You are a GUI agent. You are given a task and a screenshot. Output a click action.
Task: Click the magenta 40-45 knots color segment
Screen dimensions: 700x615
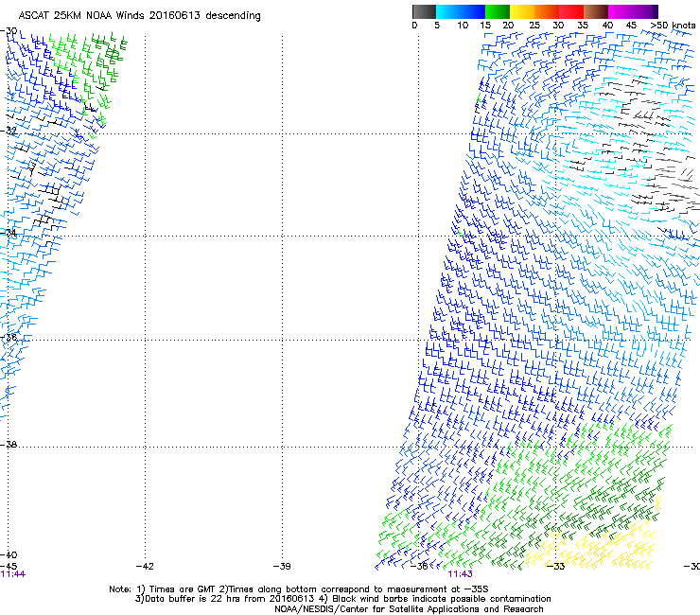coord(621,11)
